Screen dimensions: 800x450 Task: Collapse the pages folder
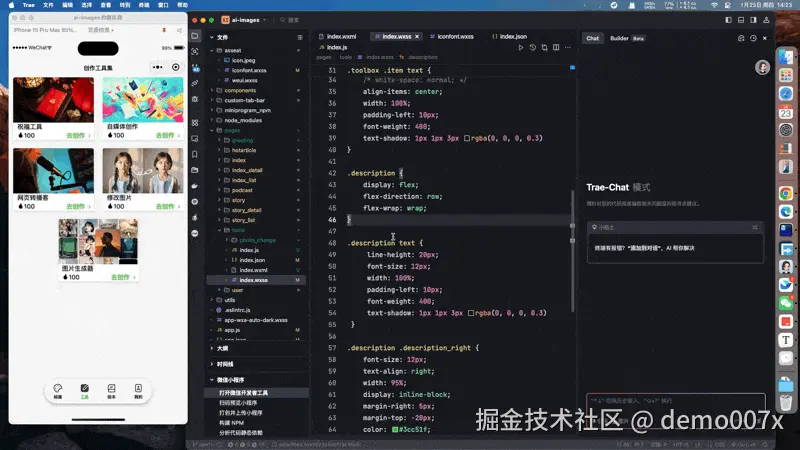pos(212,131)
